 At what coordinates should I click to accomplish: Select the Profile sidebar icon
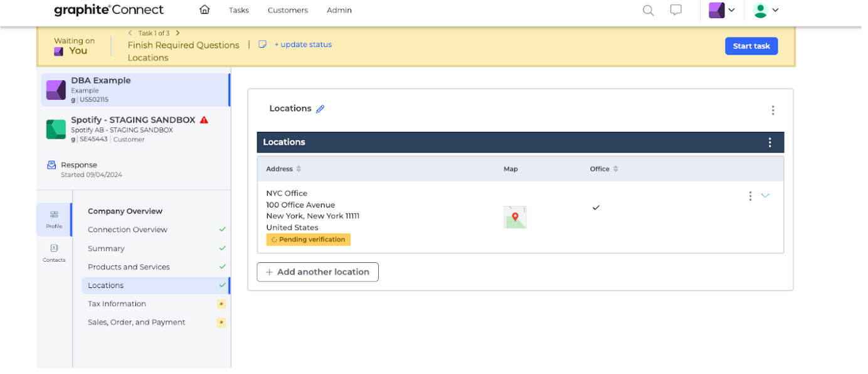[x=54, y=219]
